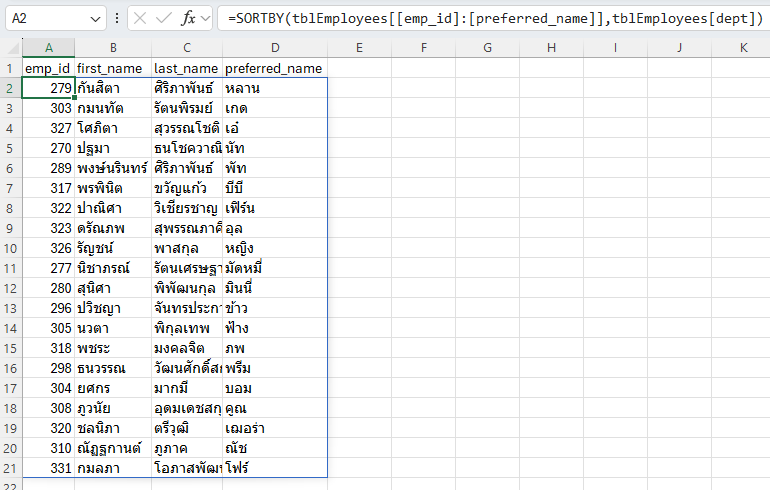Select row 10 header
Screen dimensions: 770x490
pyautogui.click(x=11, y=248)
